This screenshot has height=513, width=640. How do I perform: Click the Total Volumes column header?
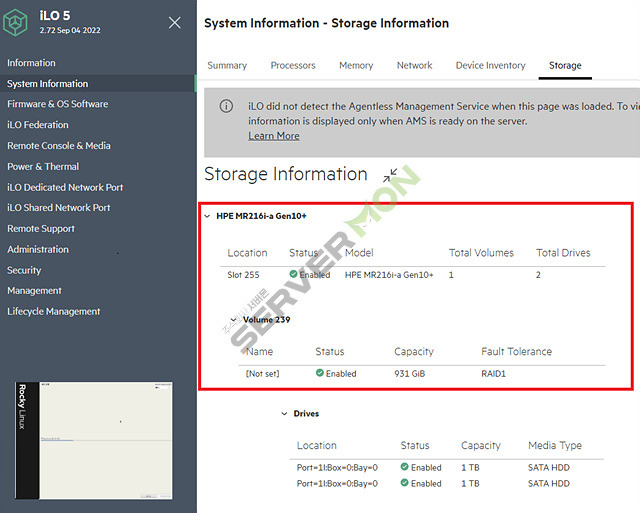[481, 253]
